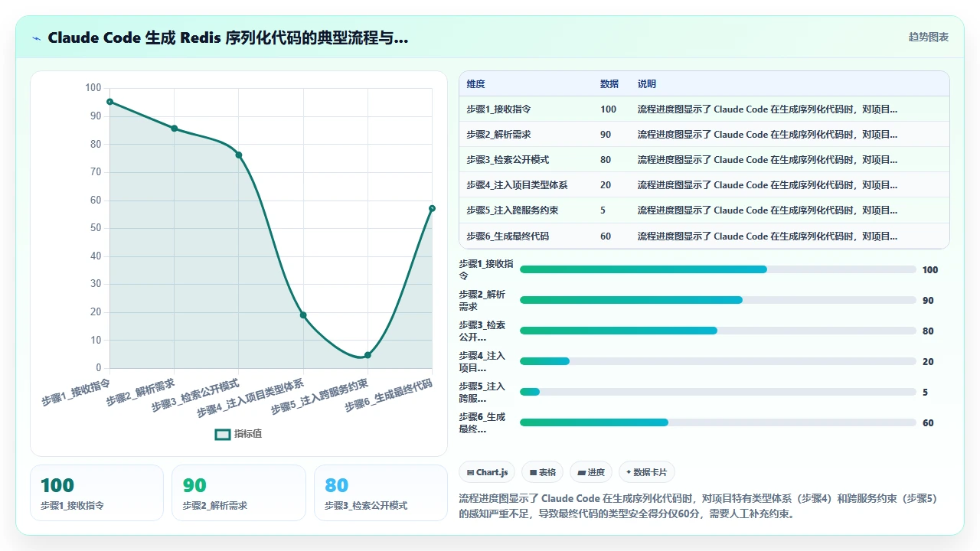Screen dimensions: 980x551
Task: Open the 90 步骤2_解析需求 data card
Action: 239,493
